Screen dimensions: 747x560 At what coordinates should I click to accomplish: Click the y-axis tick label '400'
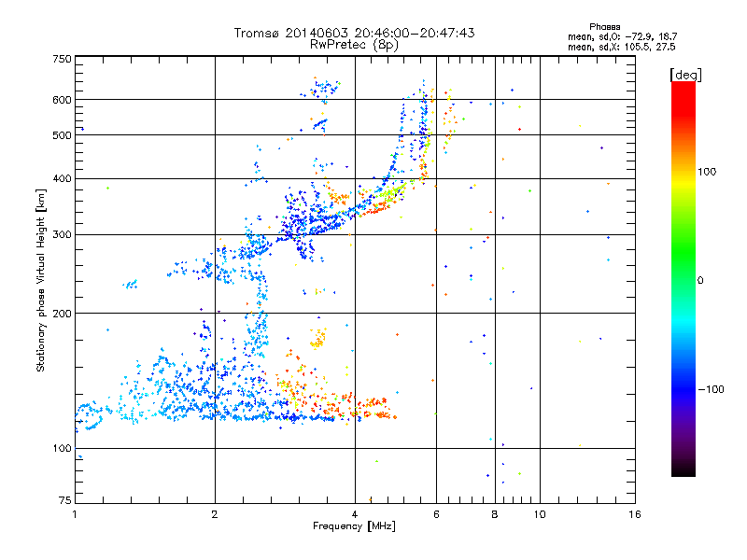(x=62, y=179)
